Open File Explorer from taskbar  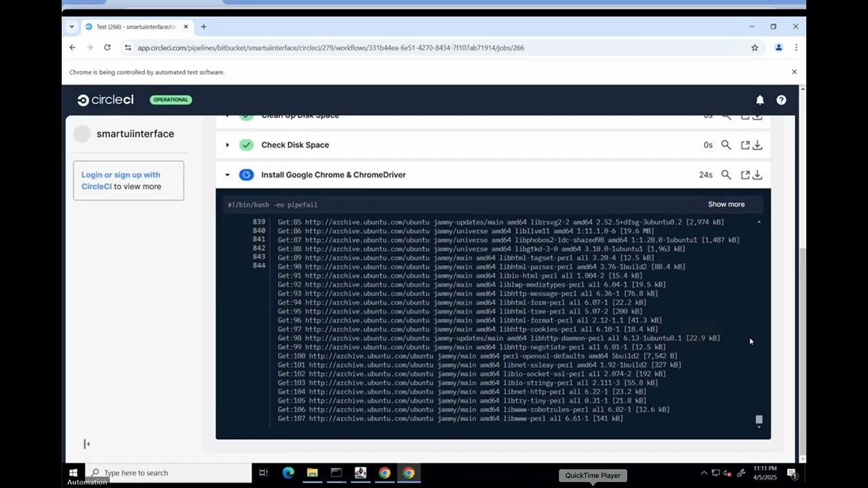pos(312,473)
